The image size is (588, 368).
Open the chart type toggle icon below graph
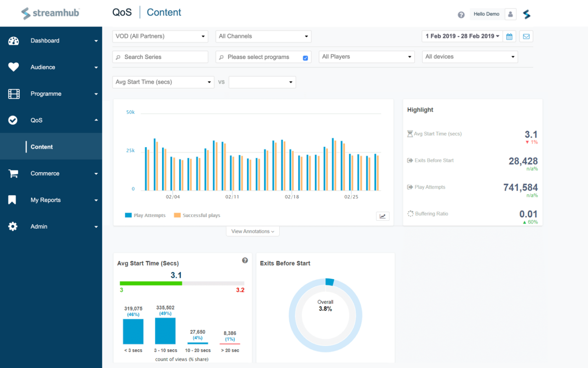tap(383, 216)
